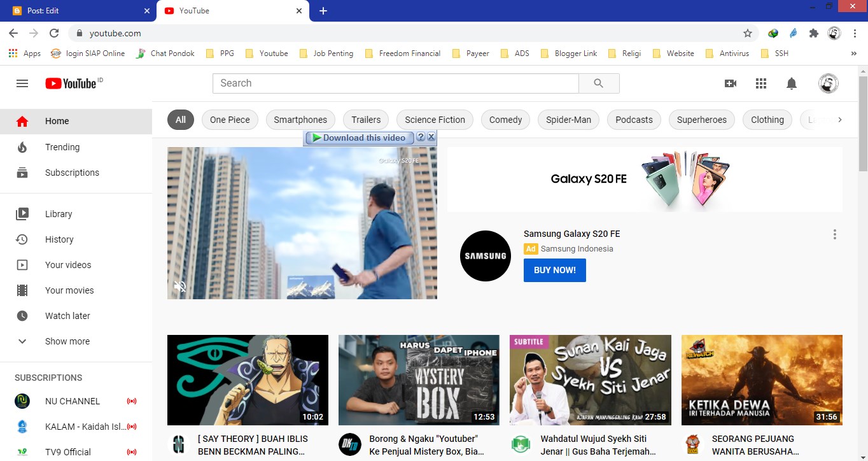Select the Science Fiction filter chip
868x461 pixels.
coord(435,120)
